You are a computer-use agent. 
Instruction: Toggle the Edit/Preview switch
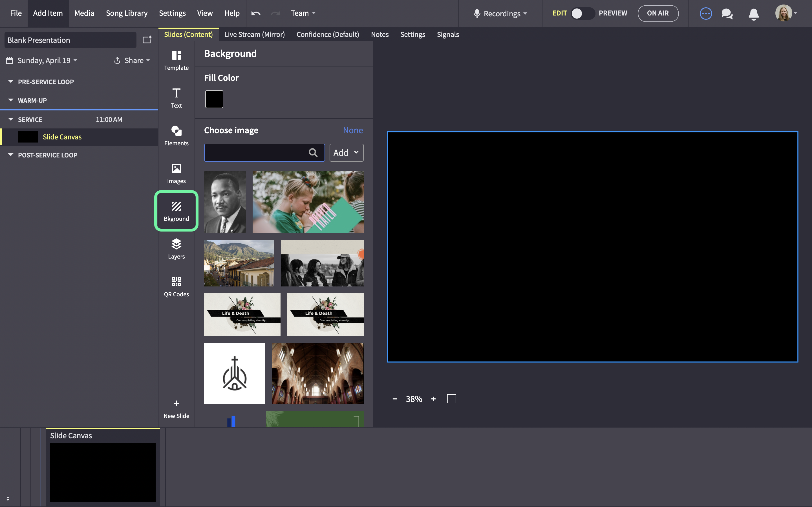coord(583,14)
